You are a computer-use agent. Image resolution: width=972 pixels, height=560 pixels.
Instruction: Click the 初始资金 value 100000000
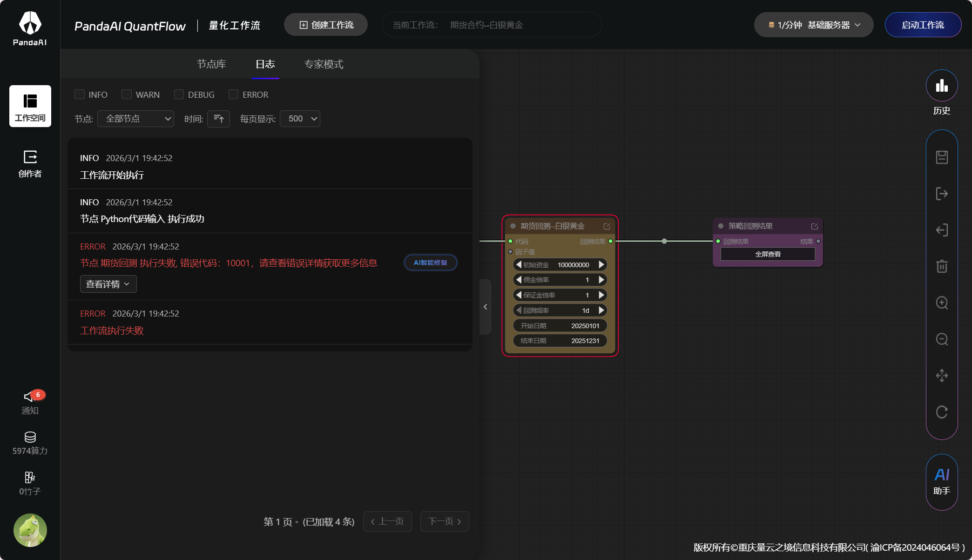574,265
